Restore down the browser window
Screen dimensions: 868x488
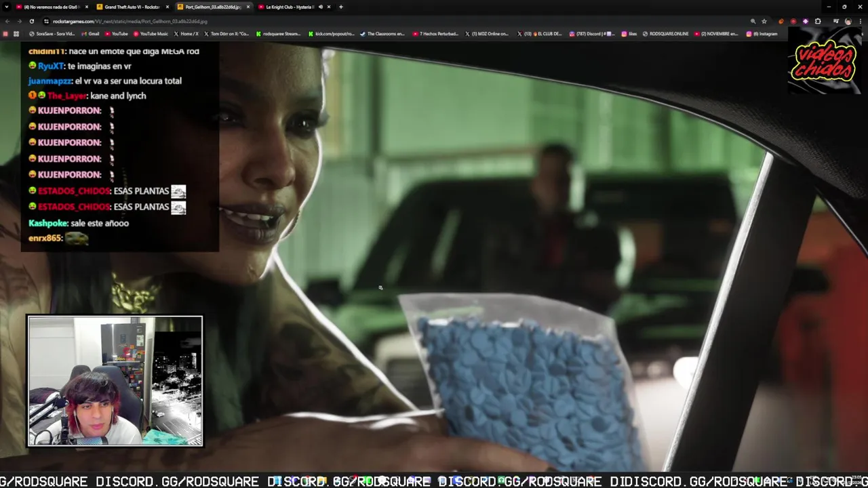(x=844, y=7)
